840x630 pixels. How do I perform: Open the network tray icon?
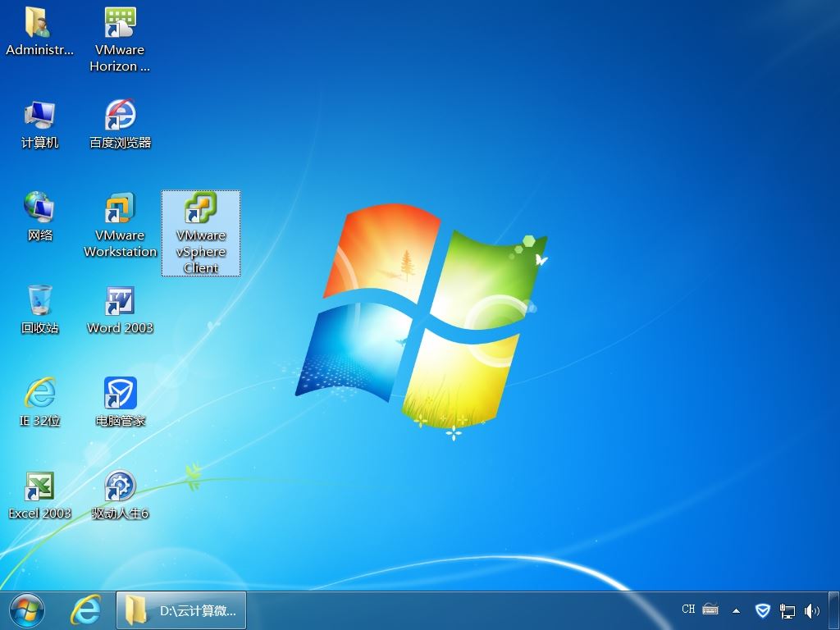787,610
